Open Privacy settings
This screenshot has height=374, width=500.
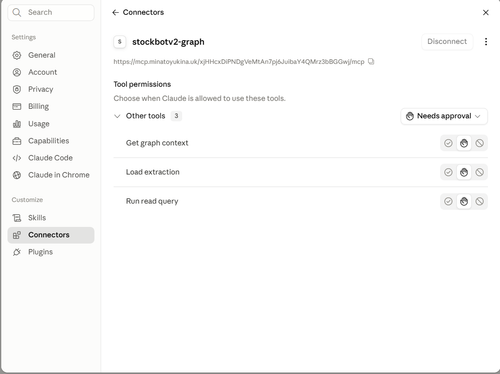51,89
